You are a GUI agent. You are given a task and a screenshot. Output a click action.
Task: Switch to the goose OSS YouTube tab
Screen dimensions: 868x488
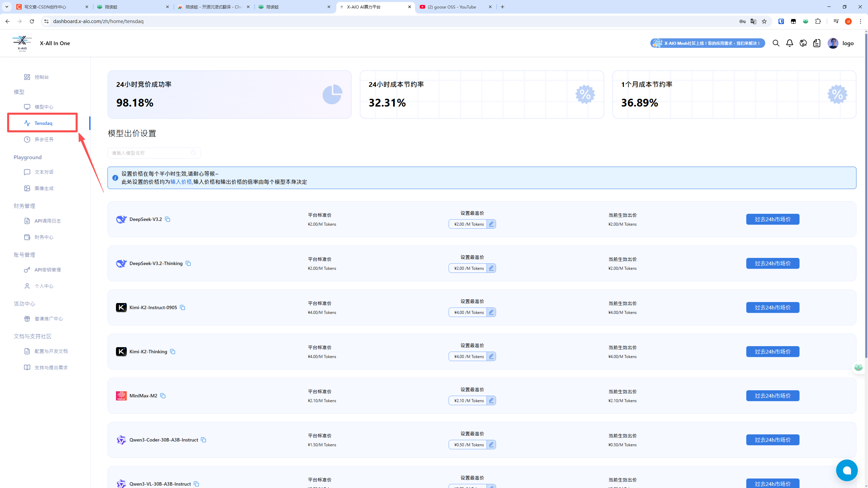coord(452,7)
